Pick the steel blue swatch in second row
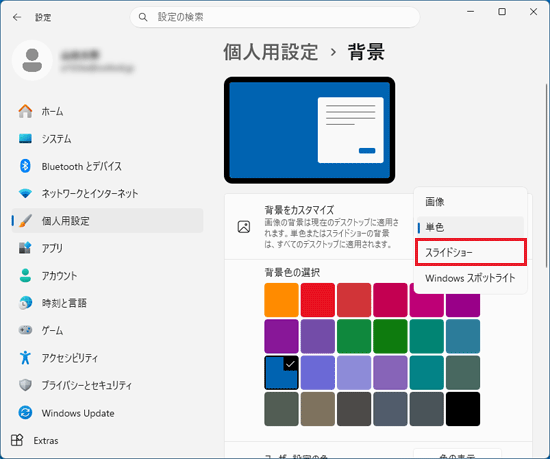The image size is (550, 459). click(463, 336)
